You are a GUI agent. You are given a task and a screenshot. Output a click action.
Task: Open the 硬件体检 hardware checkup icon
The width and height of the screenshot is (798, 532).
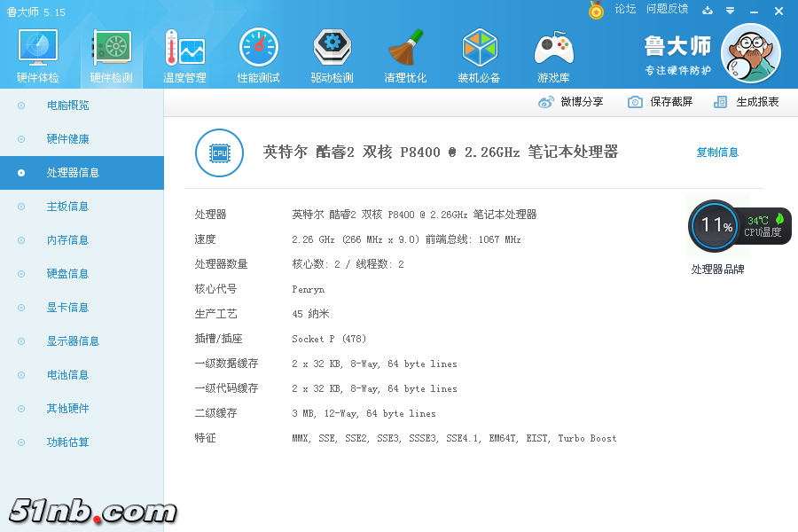[x=38, y=48]
